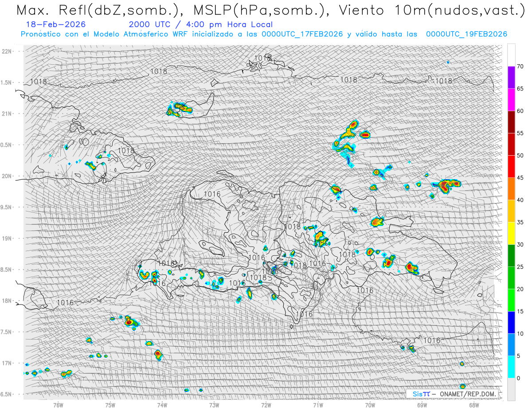Image resolution: width=532 pixels, height=411 pixels.
Task: Click the '40' value on the color scale
Action: [520, 200]
